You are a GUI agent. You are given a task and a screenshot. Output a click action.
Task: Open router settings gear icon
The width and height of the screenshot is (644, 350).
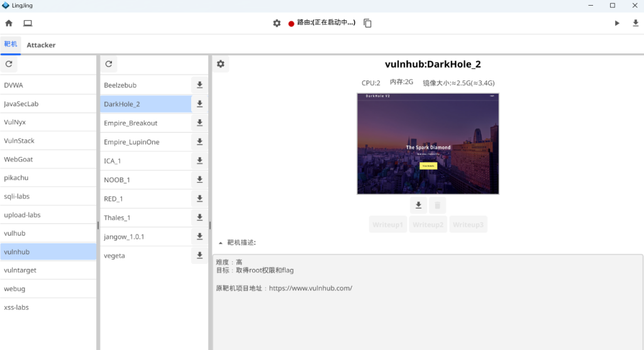point(277,23)
